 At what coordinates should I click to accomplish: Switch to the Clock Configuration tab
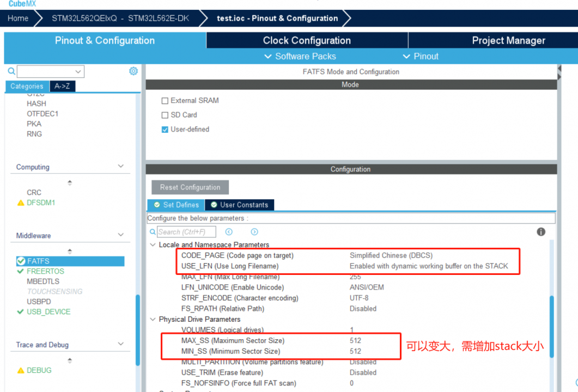[306, 40]
